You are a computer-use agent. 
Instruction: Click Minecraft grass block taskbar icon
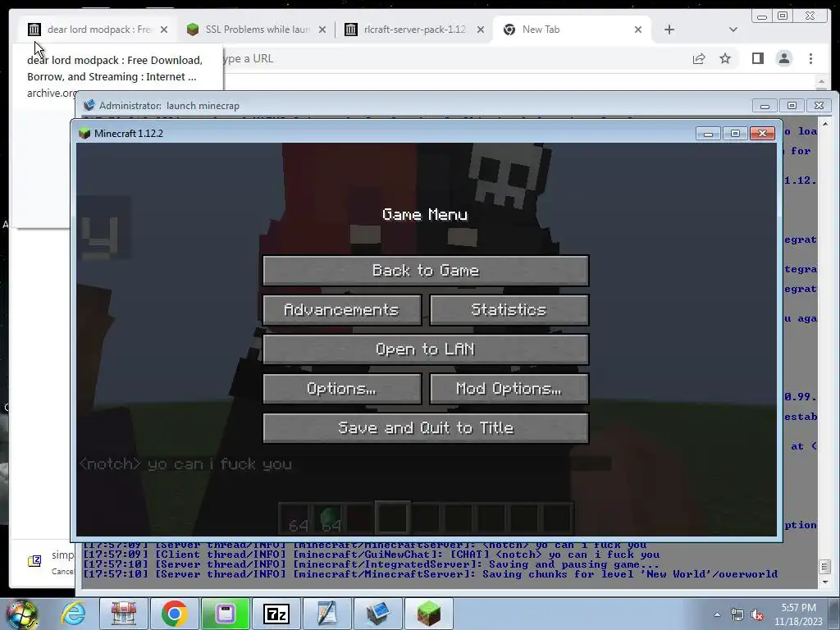[428, 614]
